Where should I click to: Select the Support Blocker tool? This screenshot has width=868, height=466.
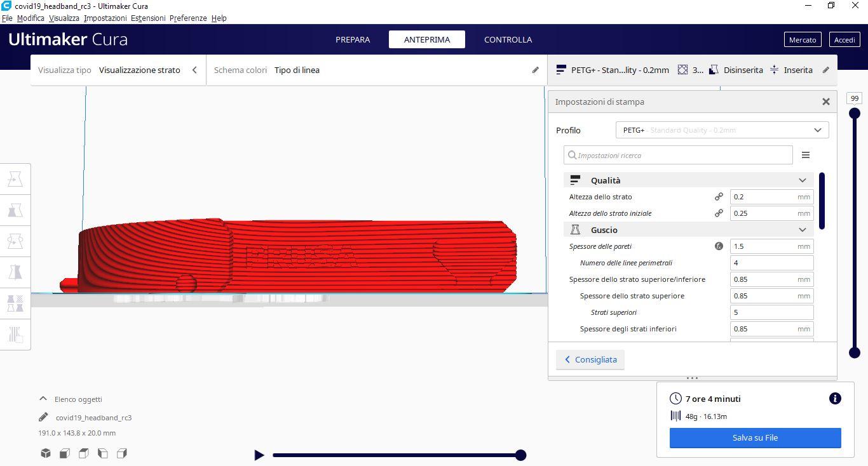(x=15, y=335)
